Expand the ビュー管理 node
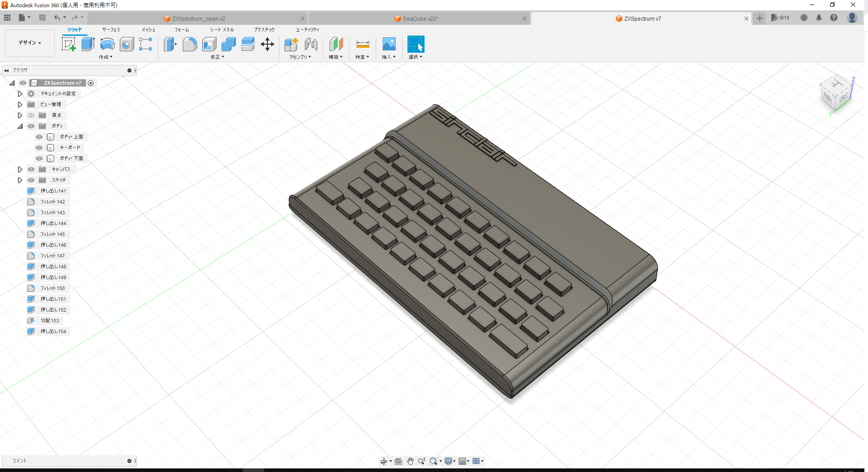 [20, 104]
